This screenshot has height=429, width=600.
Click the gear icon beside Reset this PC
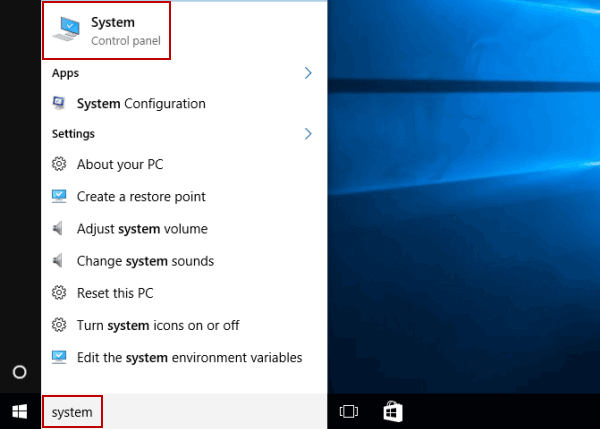pos(59,293)
